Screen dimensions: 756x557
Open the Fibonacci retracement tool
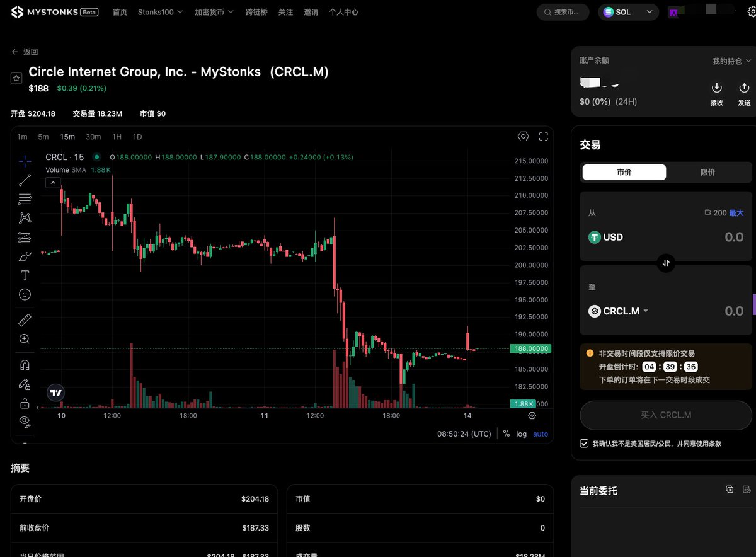(x=25, y=199)
